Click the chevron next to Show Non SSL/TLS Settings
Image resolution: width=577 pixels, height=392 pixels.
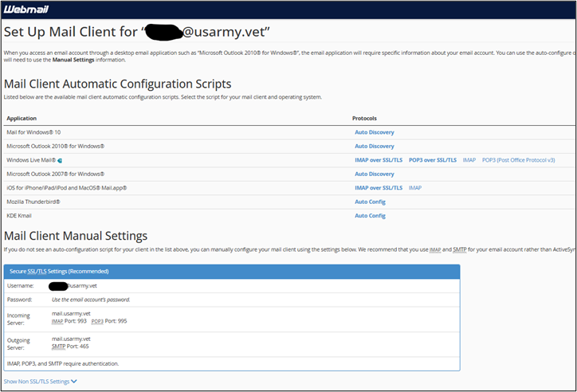coord(74,382)
